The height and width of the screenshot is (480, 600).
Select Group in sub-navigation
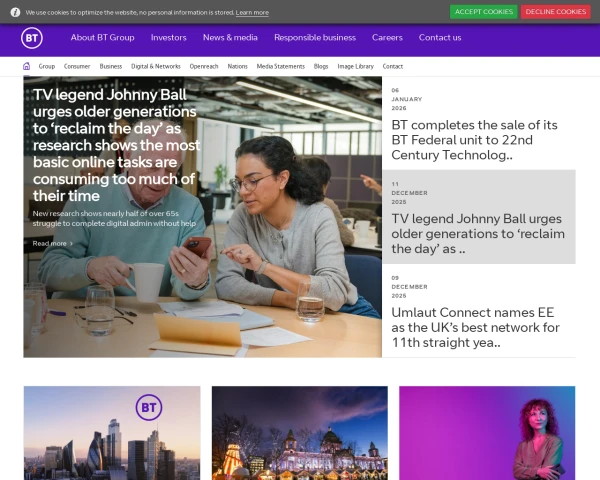(47, 66)
